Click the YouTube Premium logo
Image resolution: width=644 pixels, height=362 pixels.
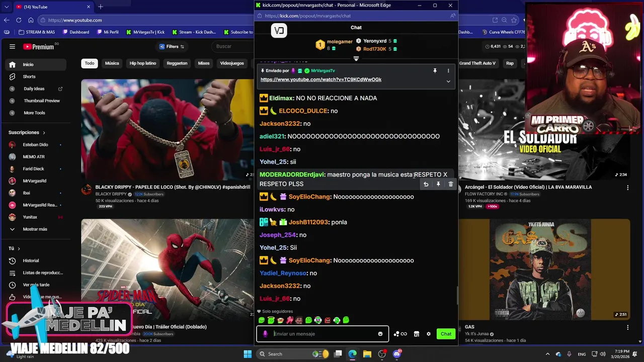(x=39, y=47)
